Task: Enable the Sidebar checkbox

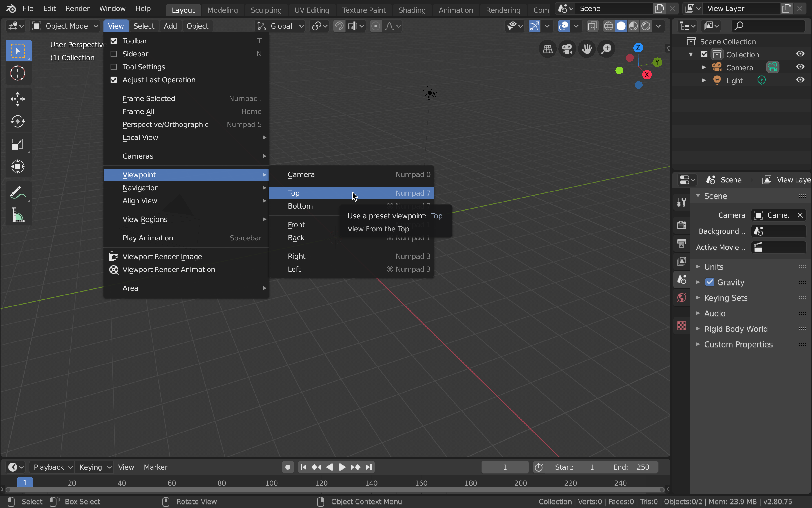Action: pyautogui.click(x=114, y=54)
